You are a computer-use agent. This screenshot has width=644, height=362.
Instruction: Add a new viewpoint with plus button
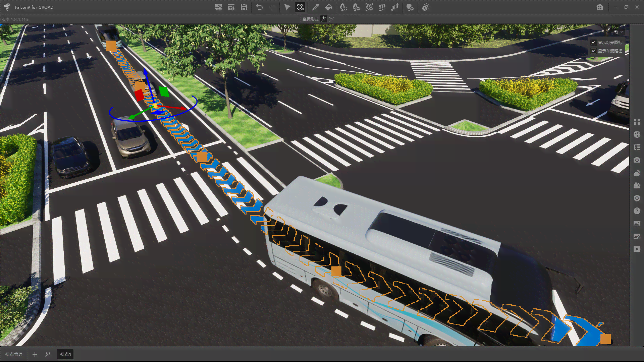35,354
